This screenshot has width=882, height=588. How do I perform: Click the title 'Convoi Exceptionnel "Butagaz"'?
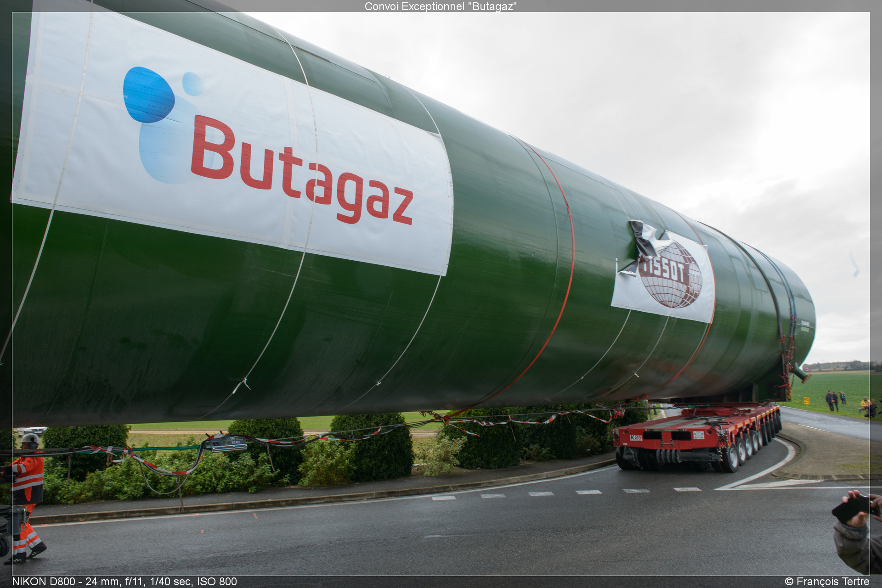coord(441,6)
